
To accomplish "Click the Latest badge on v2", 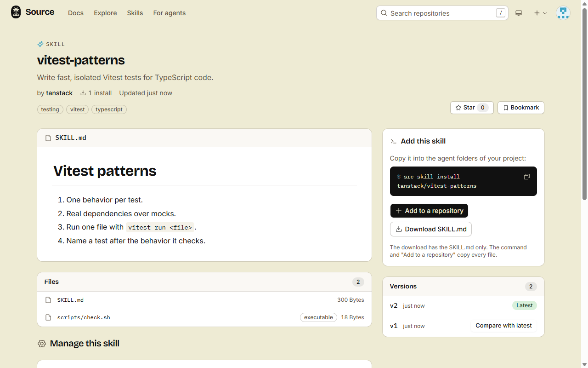I will 525,305.
